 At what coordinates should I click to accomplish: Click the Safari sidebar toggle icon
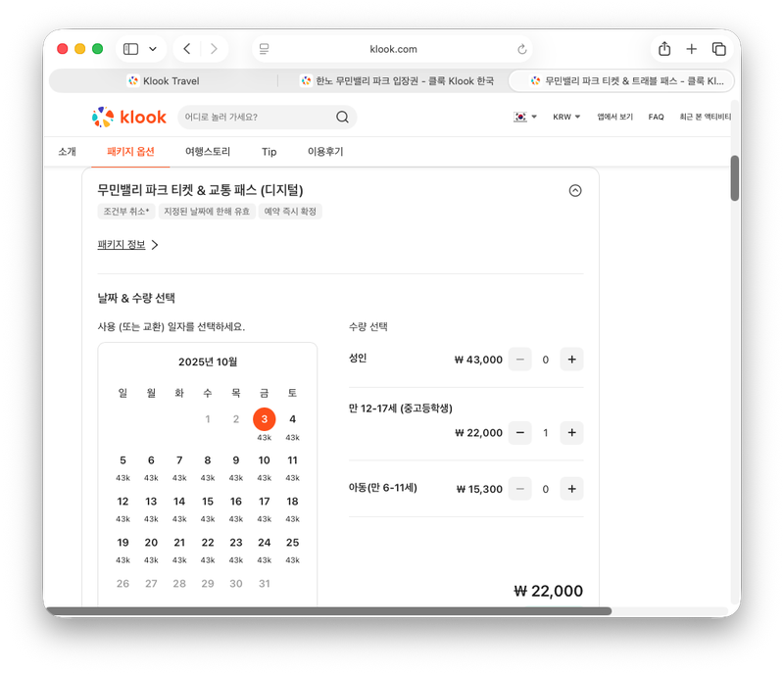130,49
